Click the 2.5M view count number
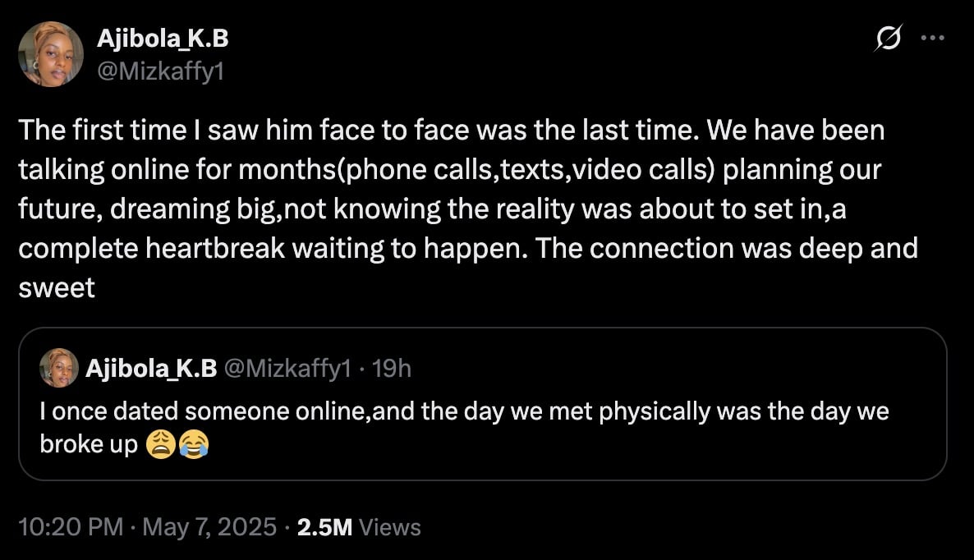Image resolution: width=974 pixels, height=560 pixels. point(324,527)
